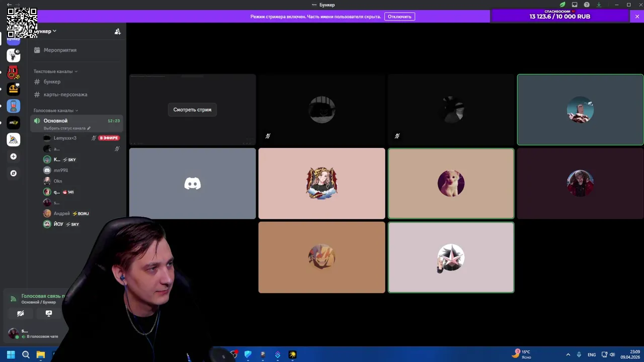Click the donation goal 13 123.6 / 10 000 RUB

tap(559, 17)
